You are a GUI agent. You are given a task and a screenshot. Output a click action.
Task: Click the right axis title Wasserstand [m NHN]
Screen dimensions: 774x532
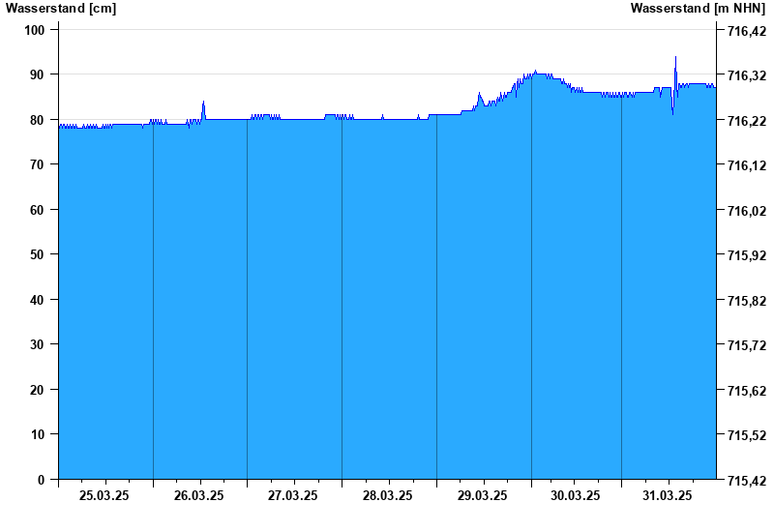pyautogui.click(x=698, y=8)
